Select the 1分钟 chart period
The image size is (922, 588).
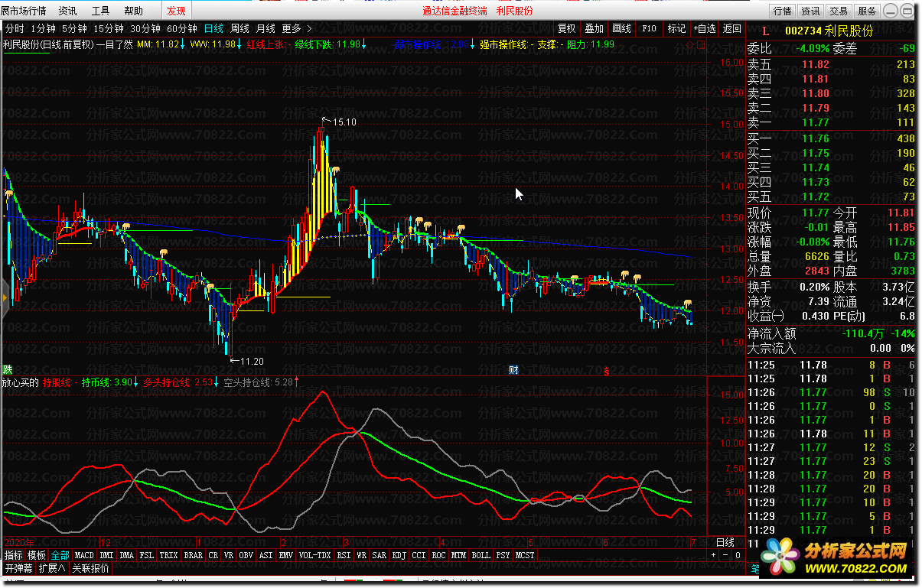(43, 28)
